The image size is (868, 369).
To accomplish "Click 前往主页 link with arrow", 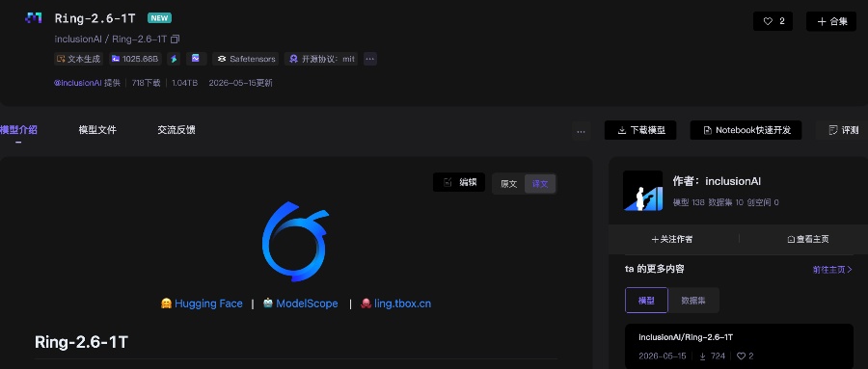I will pos(832,270).
